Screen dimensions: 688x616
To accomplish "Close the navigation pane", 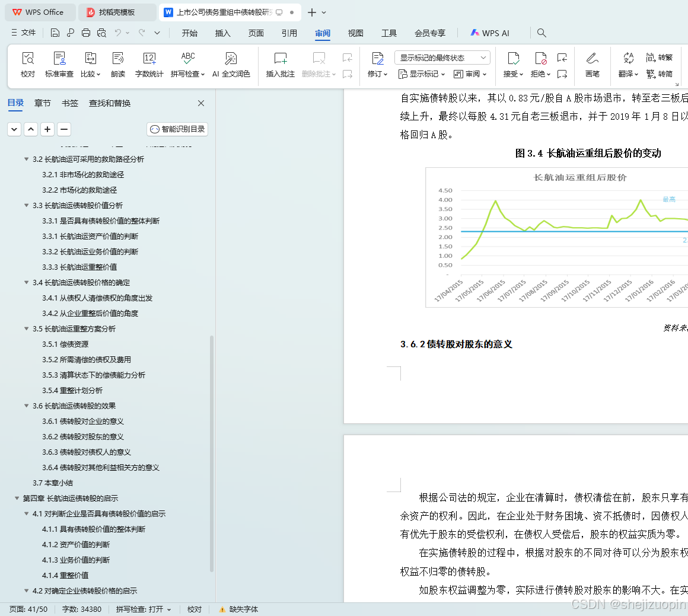I will coord(201,103).
